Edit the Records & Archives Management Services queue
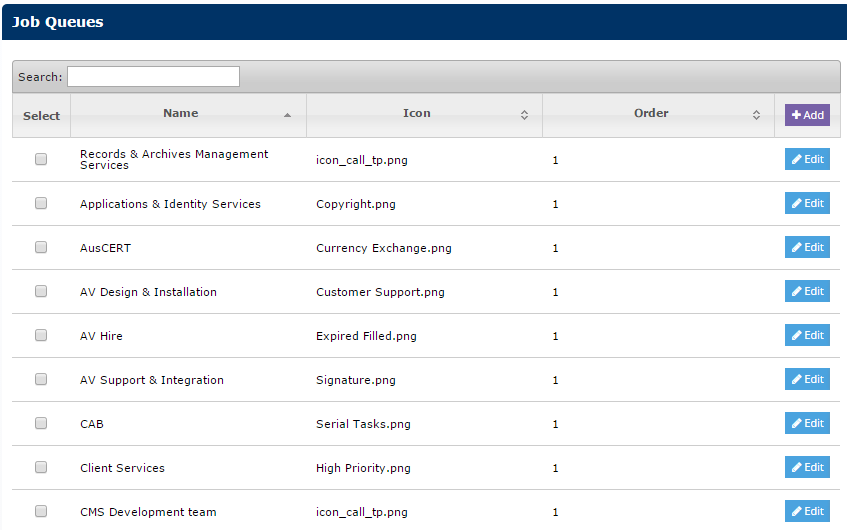847x530 pixels. pos(807,159)
